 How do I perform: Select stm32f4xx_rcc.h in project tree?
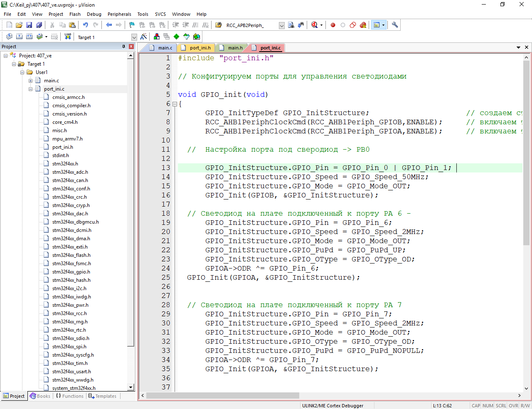coord(69,313)
